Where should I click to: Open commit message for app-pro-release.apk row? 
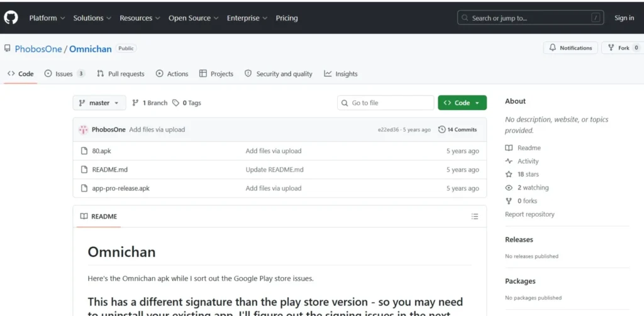tap(274, 188)
